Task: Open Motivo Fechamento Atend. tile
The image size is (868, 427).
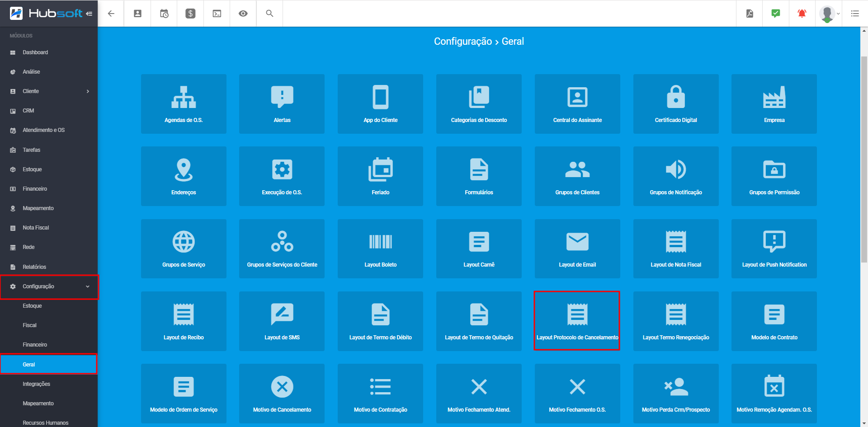Action: [x=479, y=394]
